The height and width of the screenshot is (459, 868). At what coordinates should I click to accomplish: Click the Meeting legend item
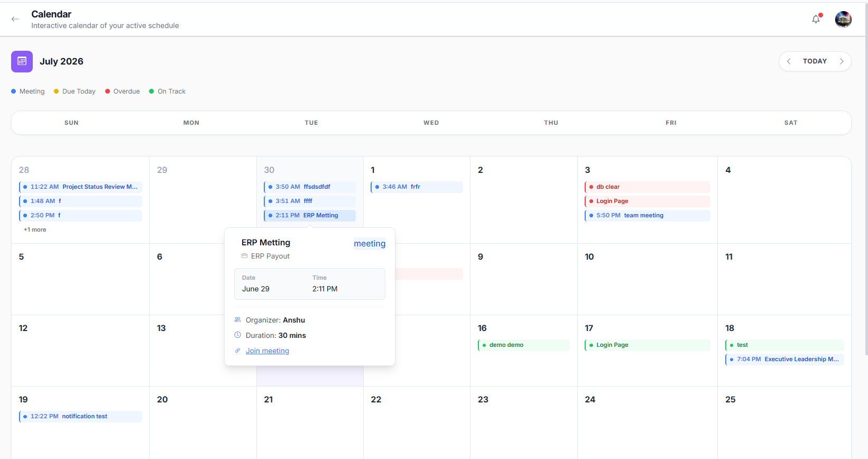tap(28, 91)
